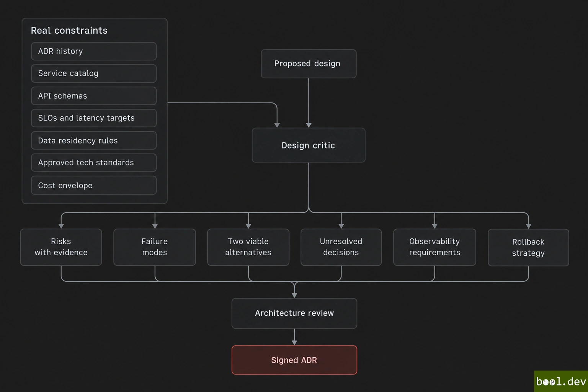
Task: Select the ADR history box
Action: coord(94,51)
